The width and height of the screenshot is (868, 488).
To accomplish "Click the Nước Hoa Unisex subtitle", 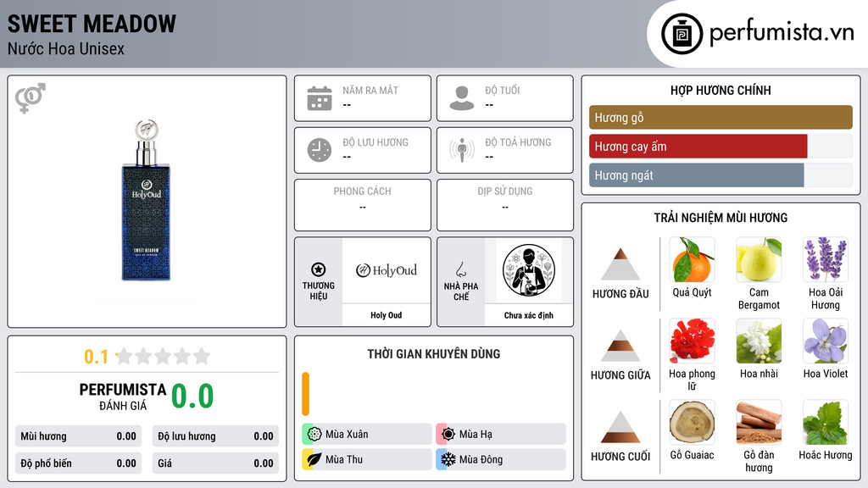I will coord(66,48).
